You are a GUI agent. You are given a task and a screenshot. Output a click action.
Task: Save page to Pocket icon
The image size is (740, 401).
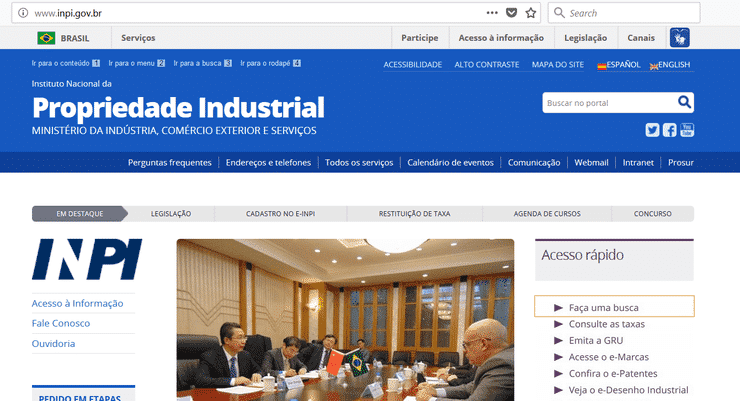[x=512, y=13]
